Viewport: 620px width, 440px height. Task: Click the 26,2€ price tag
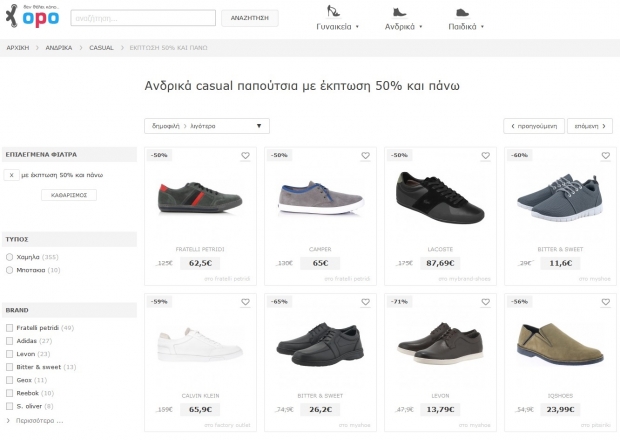(x=320, y=410)
